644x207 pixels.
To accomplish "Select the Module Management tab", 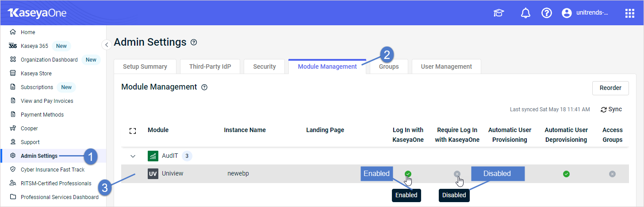I will click(327, 66).
